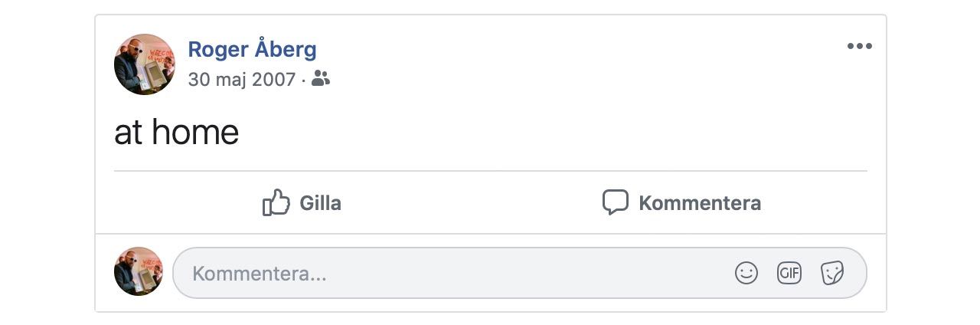
Task: Open the sticker picker icon
Action: coord(831,273)
